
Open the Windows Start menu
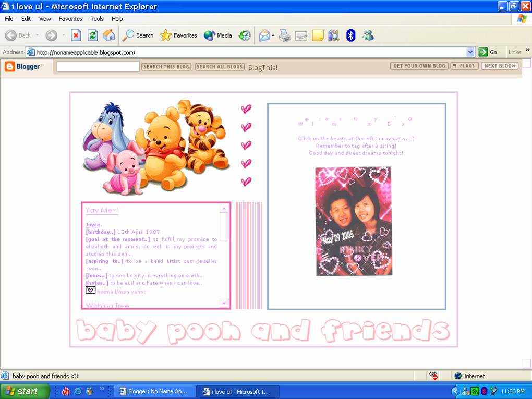[x=25, y=391]
